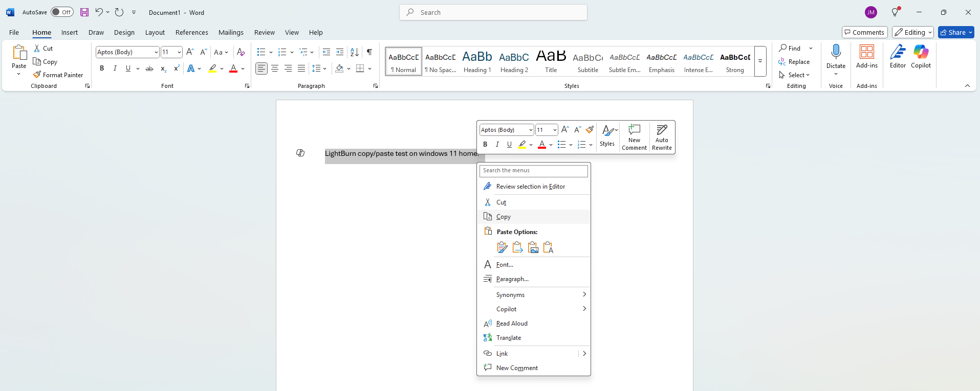Image resolution: width=980 pixels, height=391 pixels.
Task: Click Increase Indent icon in ribbon
Action: [340, 52]
